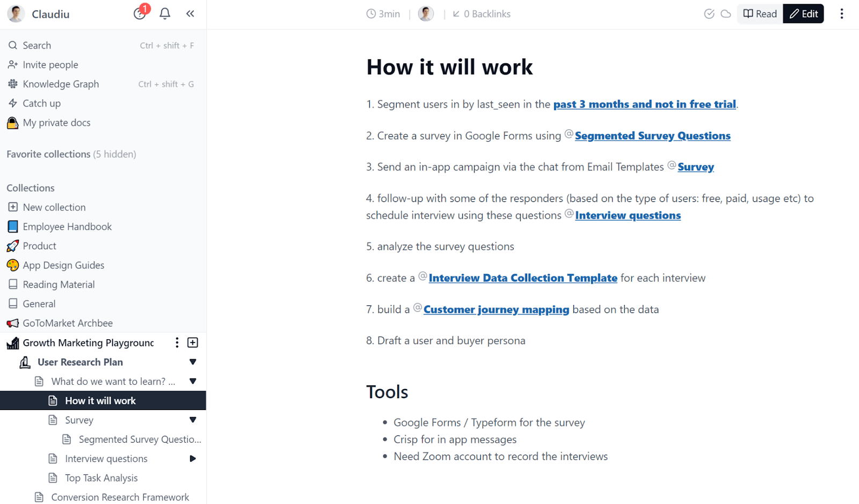Expand the Interview questions item
The image size is (859, 504).
pyautogui.click(x=193, y=458)
